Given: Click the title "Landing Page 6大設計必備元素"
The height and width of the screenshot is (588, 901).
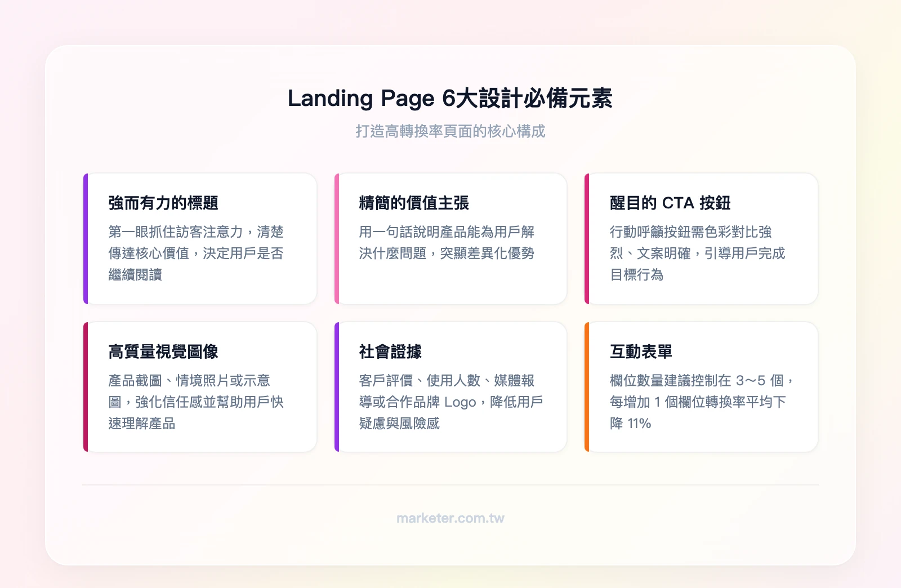Looking at the screenshot, I should (x=450, y=98).
